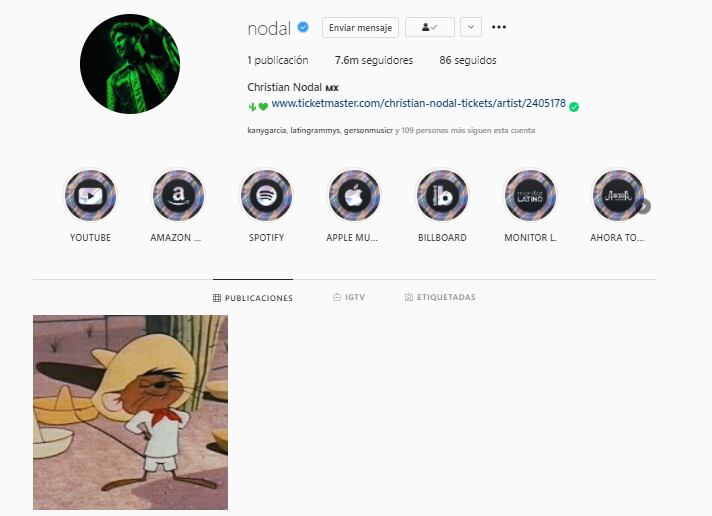The width and height of the screenshot is (712, 516).
Task: Switch to the IGTV tab
Action: click(x=349, y=297)
